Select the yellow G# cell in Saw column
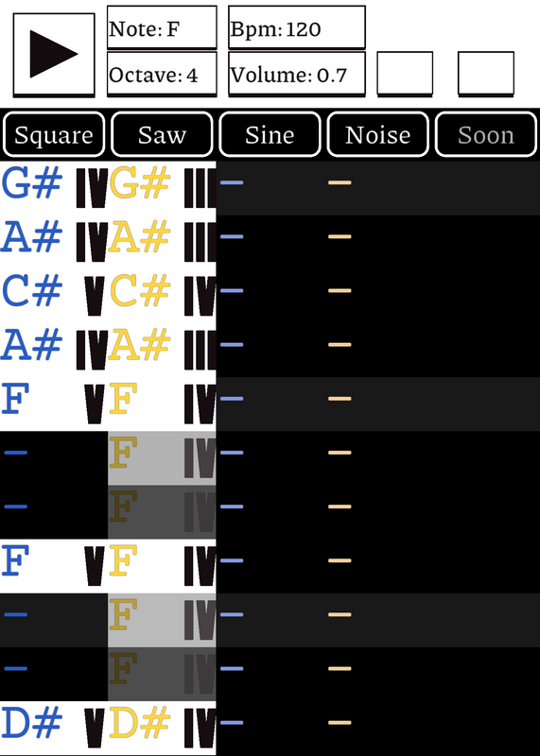This screenshot has width=540, height=756. pos(162,188)
